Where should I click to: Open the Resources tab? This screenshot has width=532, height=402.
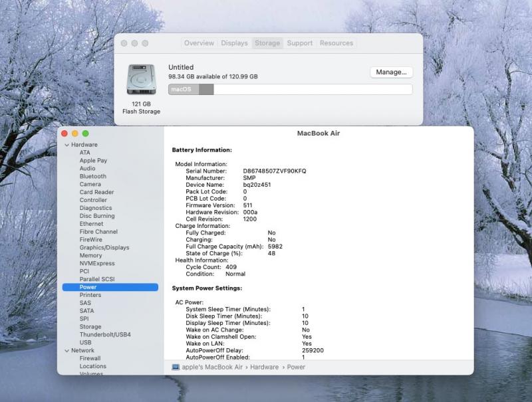coord(336,43)
